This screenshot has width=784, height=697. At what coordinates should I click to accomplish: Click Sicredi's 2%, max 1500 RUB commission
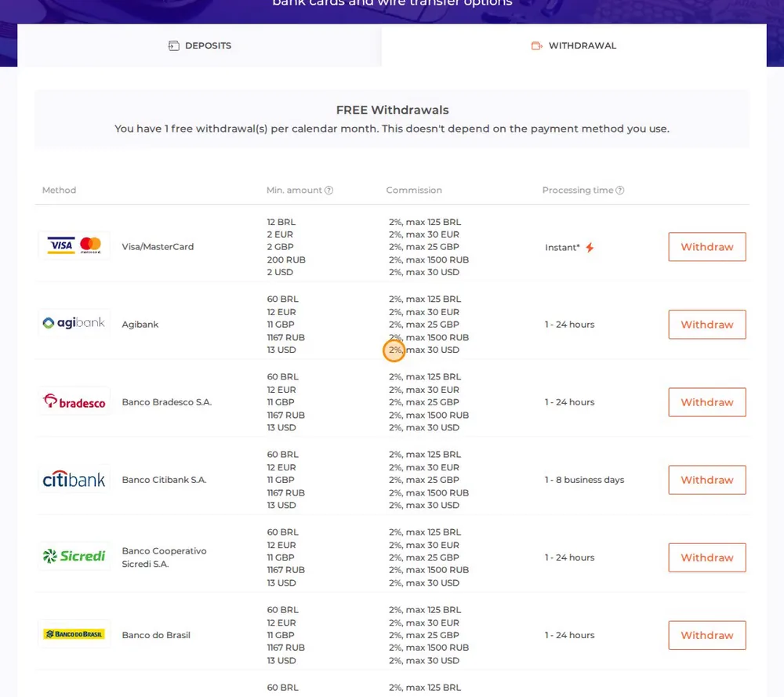(429, 570)
